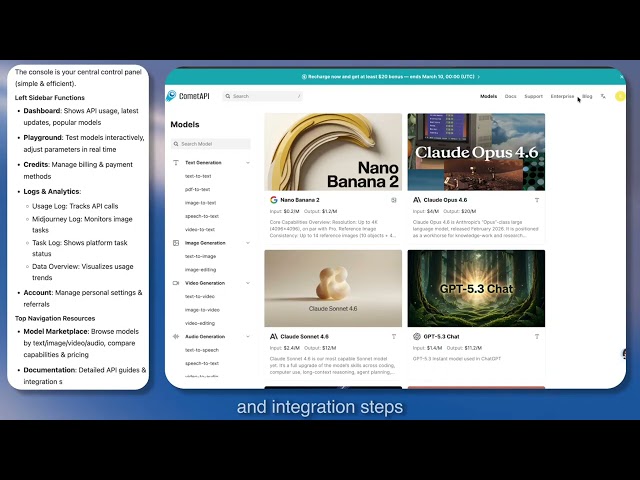
Task: Select the video-editing filter
Action: click(x=200, y=323)
